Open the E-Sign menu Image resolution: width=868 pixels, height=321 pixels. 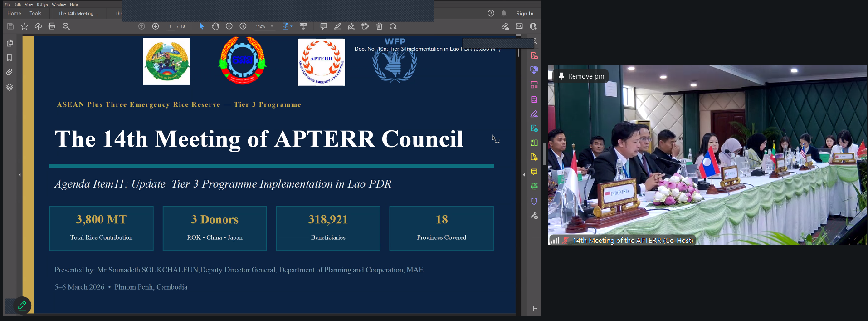pos(42,5)
